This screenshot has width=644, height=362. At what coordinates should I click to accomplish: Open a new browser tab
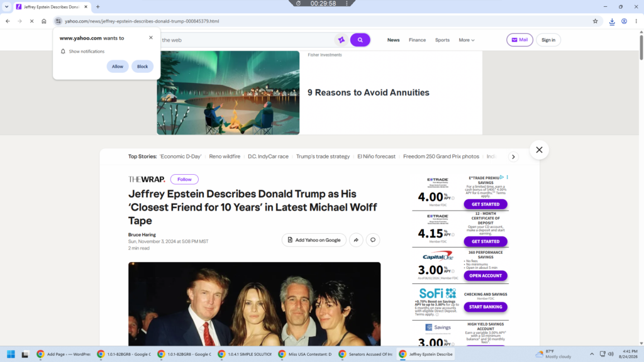point(97,6)
